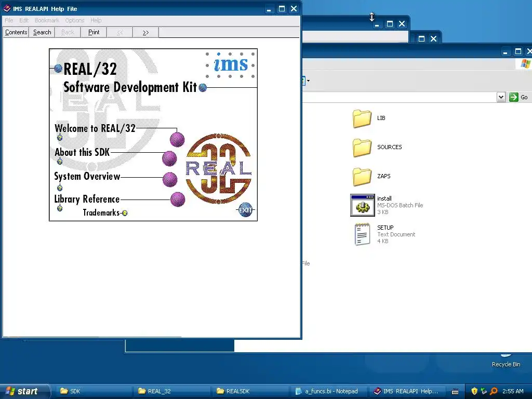Click the Windows flag logo in Explorer
The height and width of the screenshot is (399, 532).
pos(525,64)
